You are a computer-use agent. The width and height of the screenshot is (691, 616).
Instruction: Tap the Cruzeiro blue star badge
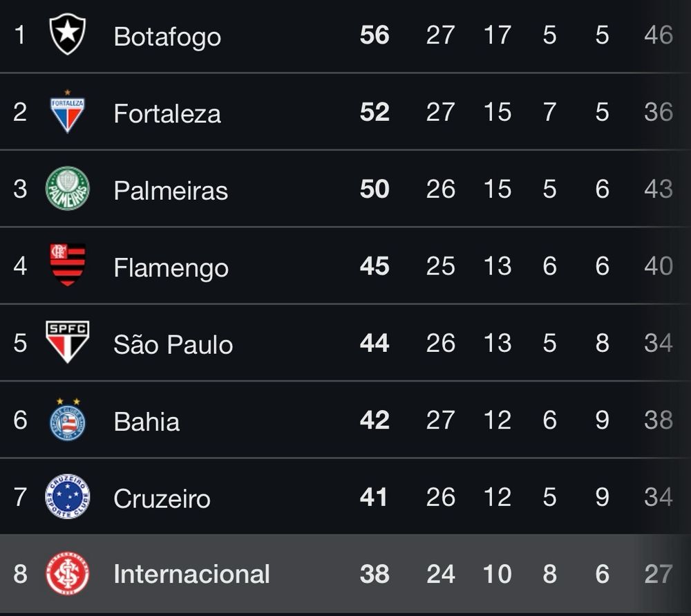[68, 496]
